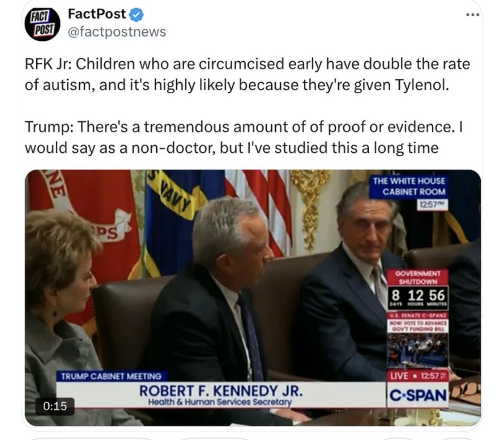Click Health & Human Services Secretary subtitle
Viewport: 504px width, 440px height.
pos(220,402)
